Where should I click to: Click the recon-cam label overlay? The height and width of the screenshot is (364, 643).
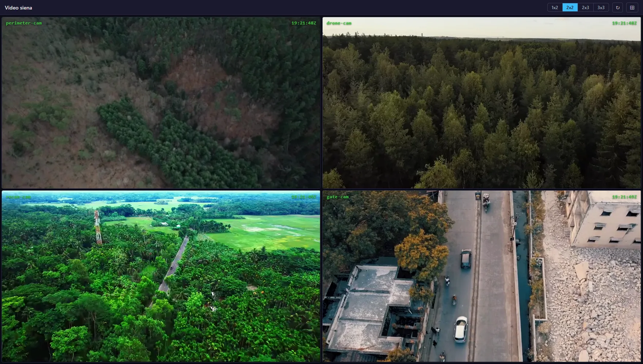coord(18,197)
